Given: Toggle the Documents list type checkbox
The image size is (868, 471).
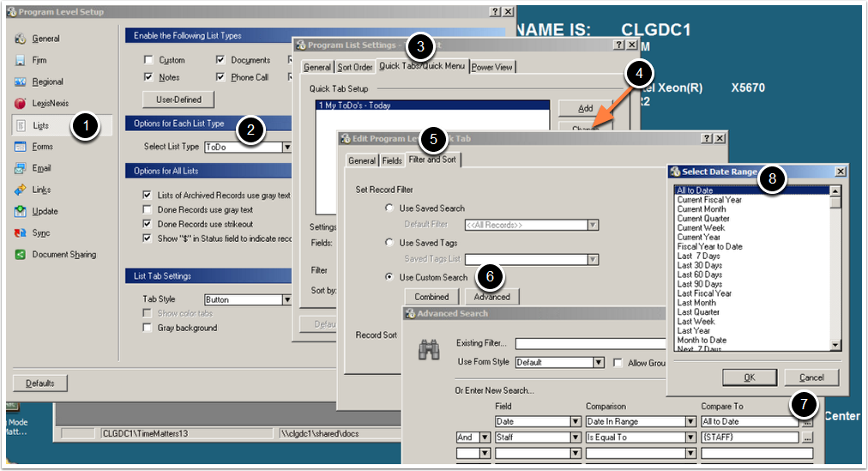Looking at the screenshot, I should (220, 60).
